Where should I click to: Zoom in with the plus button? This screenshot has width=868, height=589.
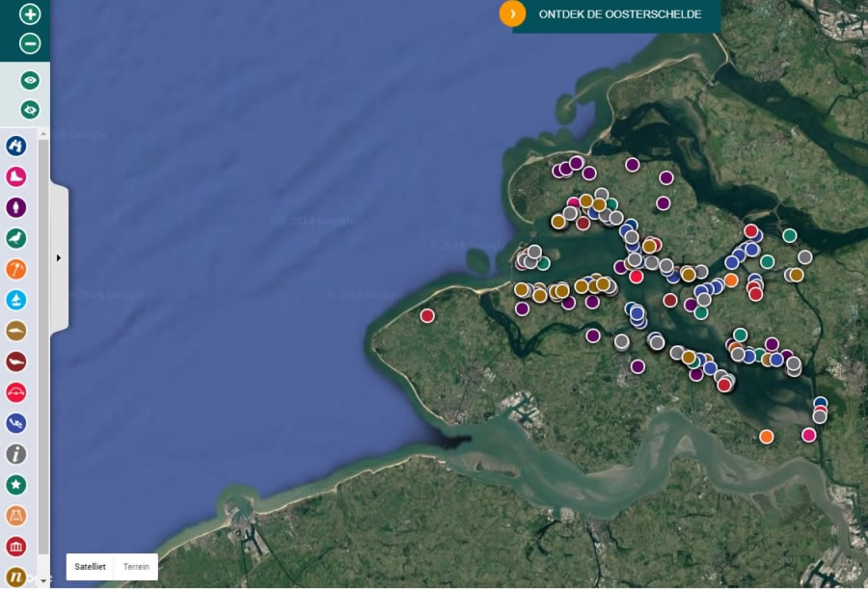pyautogui.click(x=30, y=14)
